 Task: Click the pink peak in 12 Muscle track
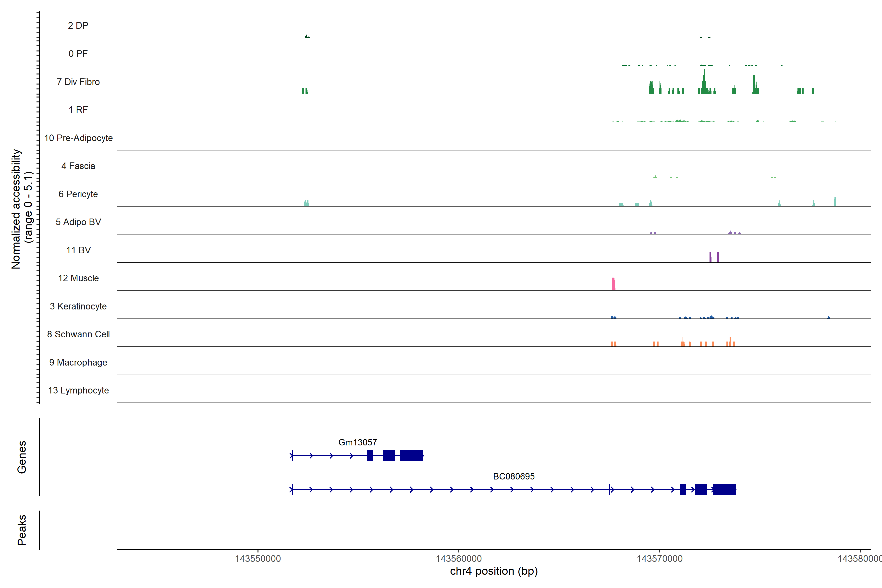613,284
